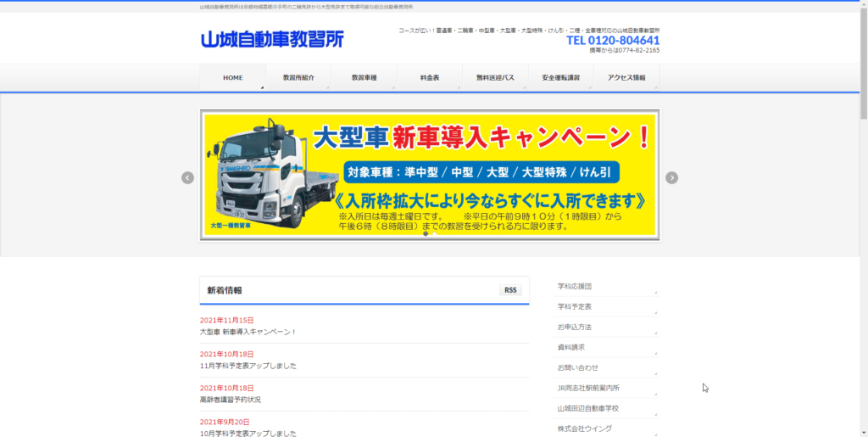The height and width of the screenshot is (437, 868).
Task: Open the 学科応援団 sidebar link
Action: [605, 286]
